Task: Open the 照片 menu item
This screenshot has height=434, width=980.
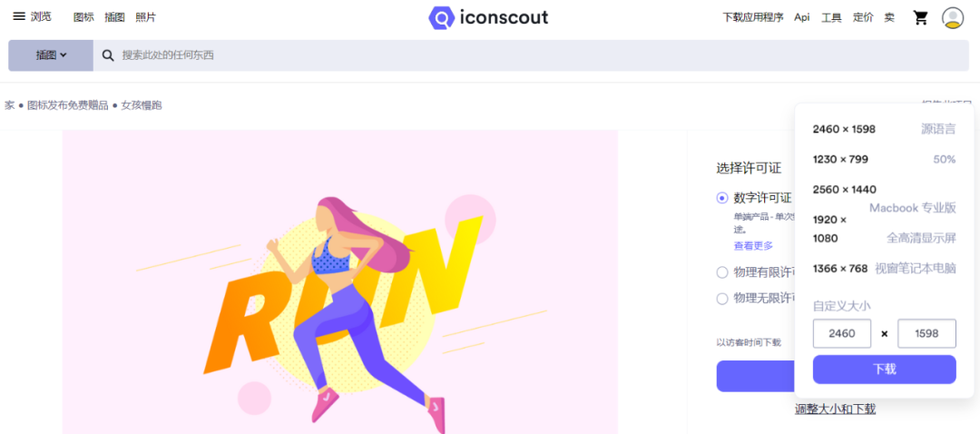Action: pyautogui.click(x=145, y=17)
